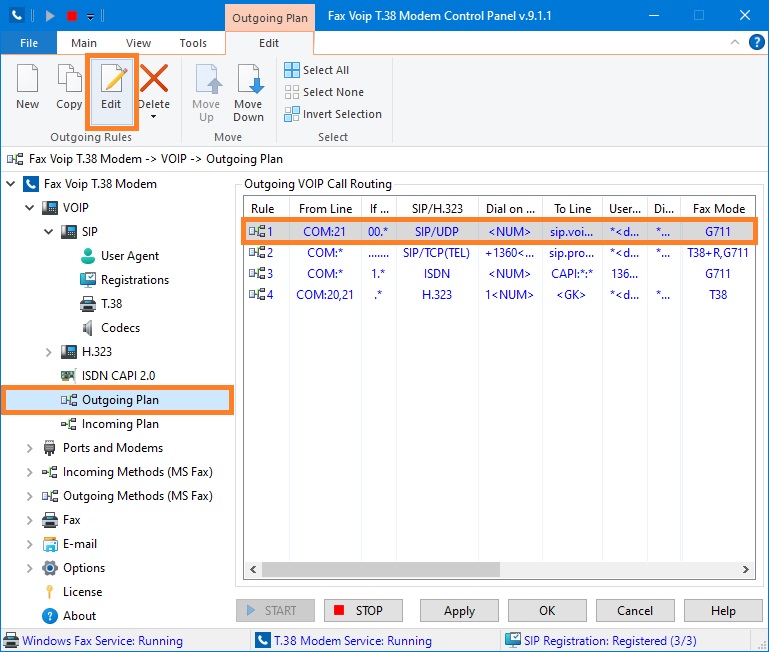This screenshot has height=652, width=769.
Task: Click the phone icon in quick access toolbar
Action: click(x=17, y=16)
